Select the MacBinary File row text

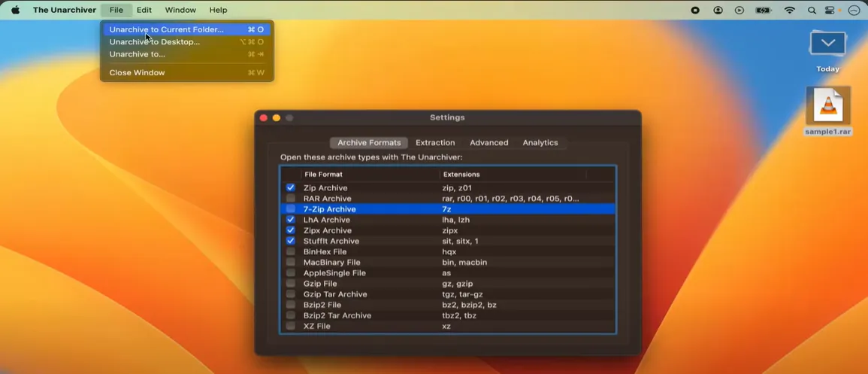point(331,262)
